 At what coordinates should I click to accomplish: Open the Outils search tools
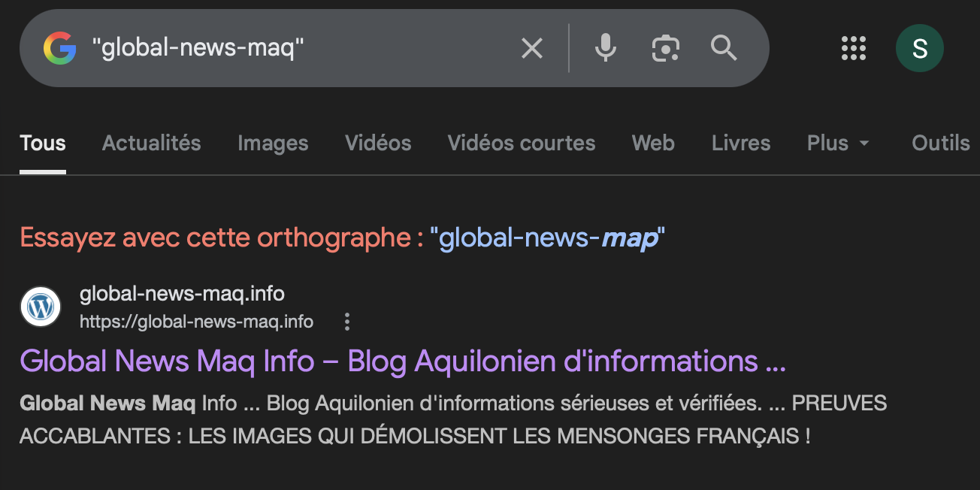940,143
